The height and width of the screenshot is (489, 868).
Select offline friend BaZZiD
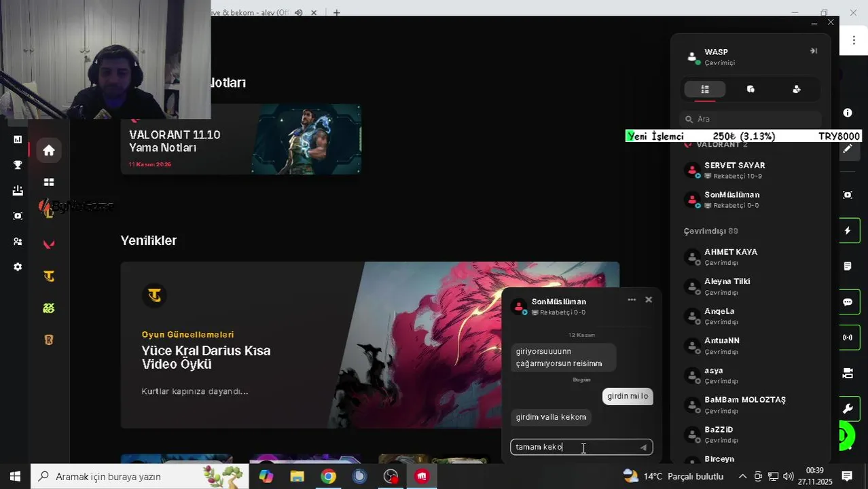coord(751,435)
